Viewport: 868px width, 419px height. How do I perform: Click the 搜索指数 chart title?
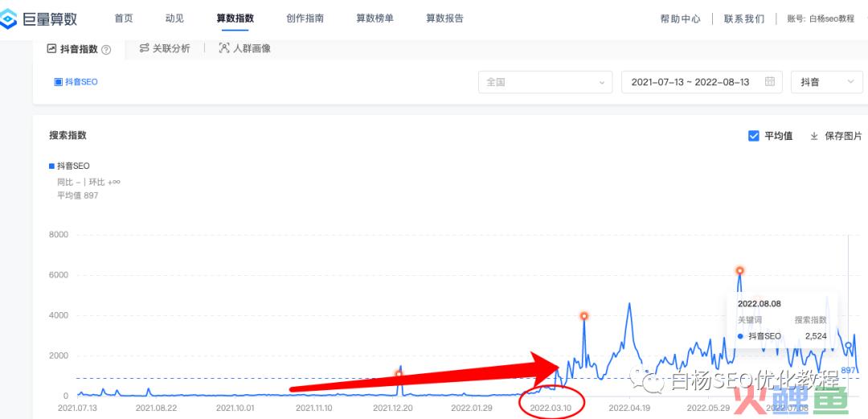click(x=68, y=135)
